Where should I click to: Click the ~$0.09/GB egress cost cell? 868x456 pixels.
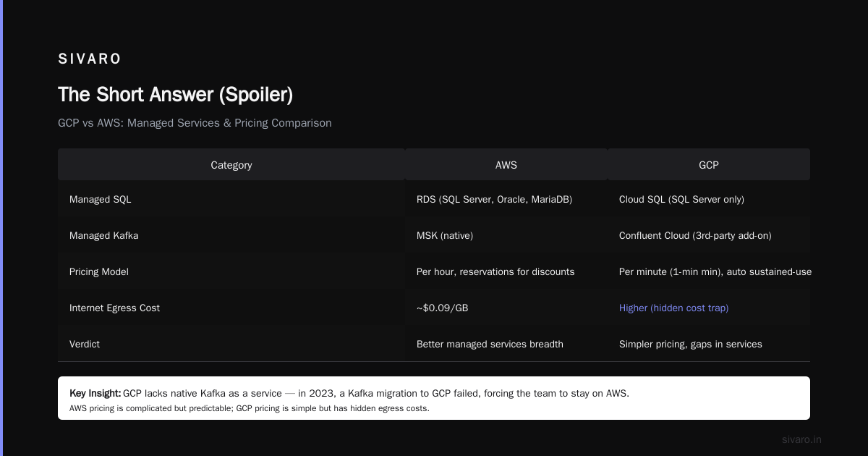(x=442, y=308)
